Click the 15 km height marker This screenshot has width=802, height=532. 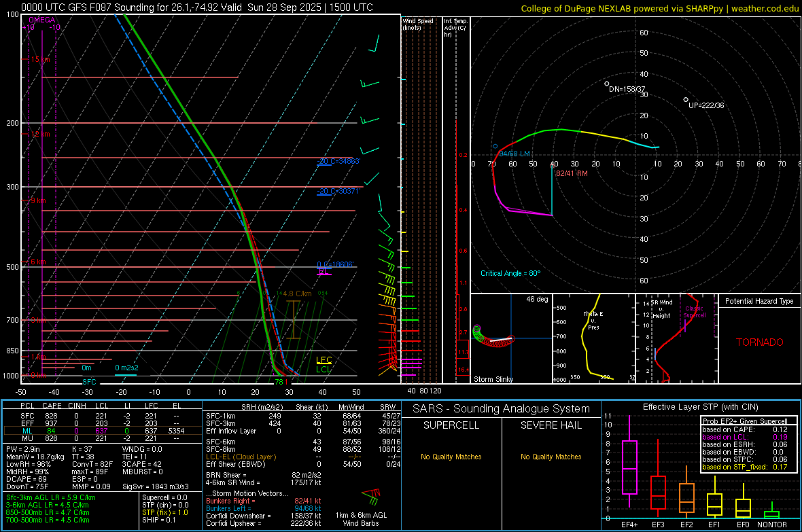[40, 59]
